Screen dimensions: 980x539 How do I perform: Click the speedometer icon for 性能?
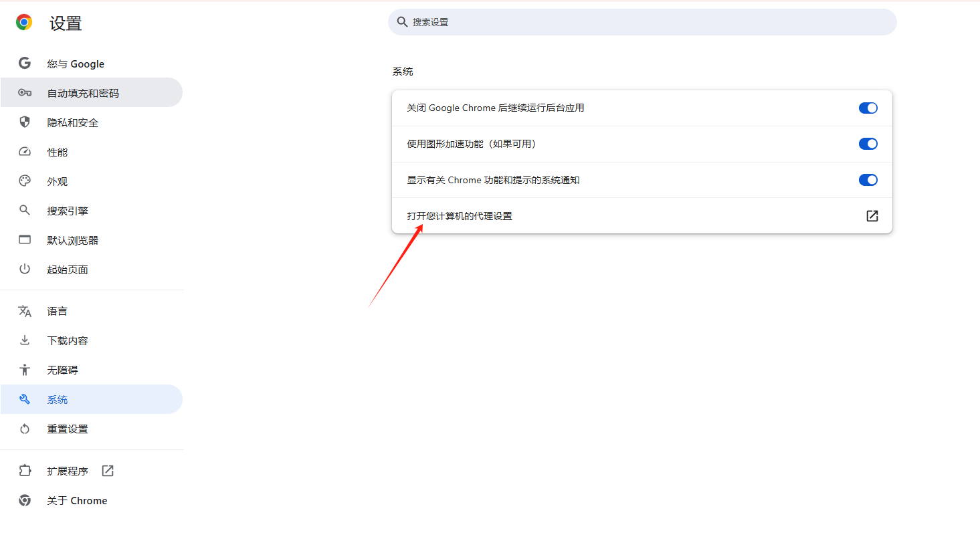click(25, 152)
